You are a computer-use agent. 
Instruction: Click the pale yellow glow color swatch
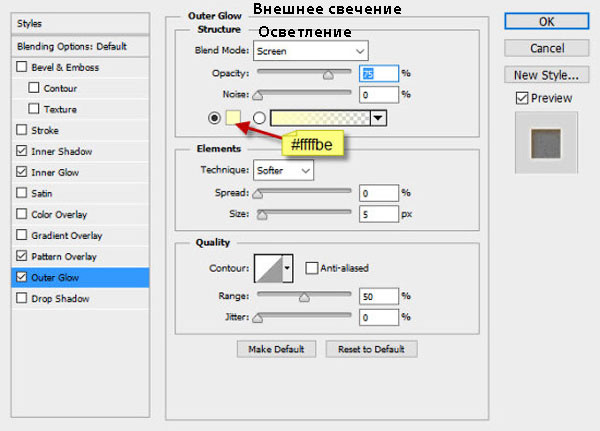233,118
